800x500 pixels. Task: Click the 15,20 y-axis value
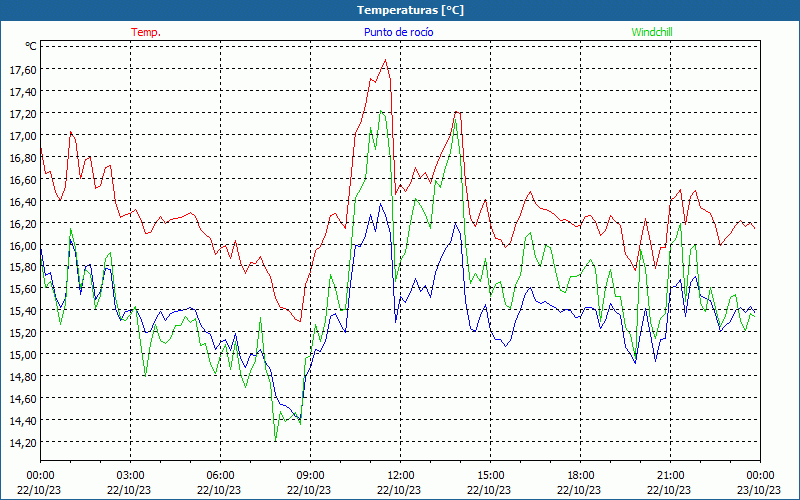click(x=23, y=333)
